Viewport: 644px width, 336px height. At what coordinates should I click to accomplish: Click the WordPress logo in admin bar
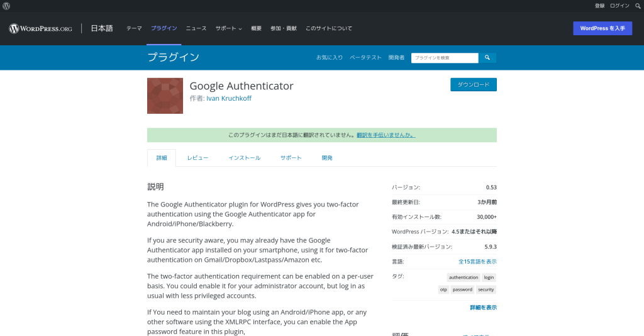6,6
